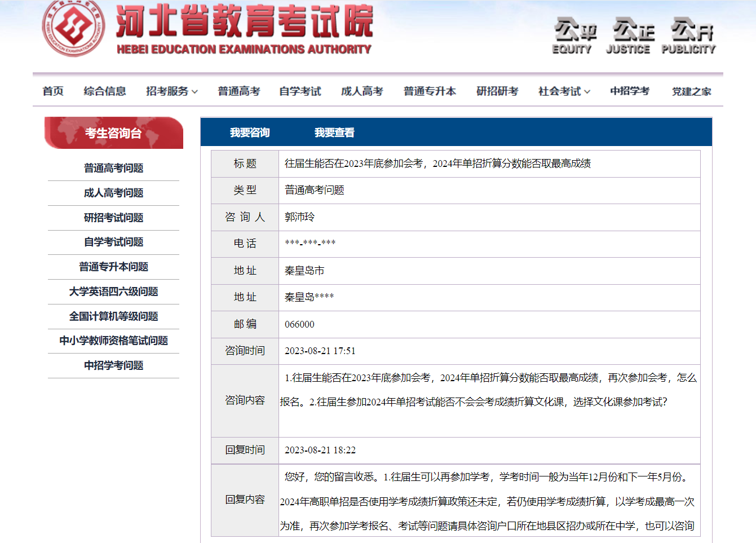Screen dimensions: 756x543
Task: Open 中招学考 navigation item
Action: pyautogui.click(x=630, y=91)
